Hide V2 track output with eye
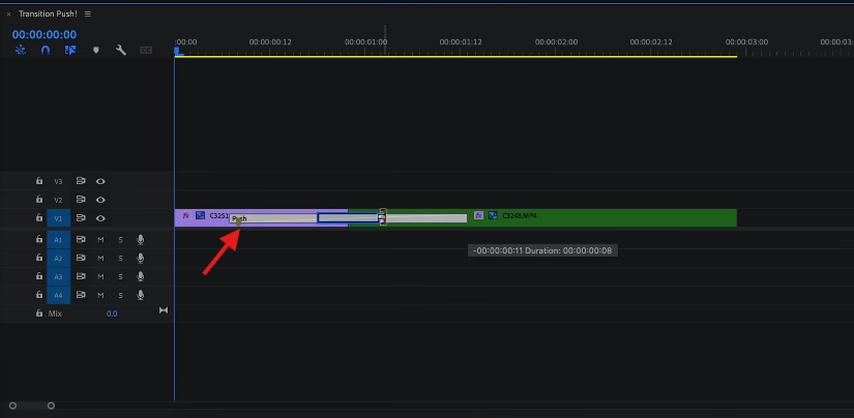 click(x=101, y=200)
